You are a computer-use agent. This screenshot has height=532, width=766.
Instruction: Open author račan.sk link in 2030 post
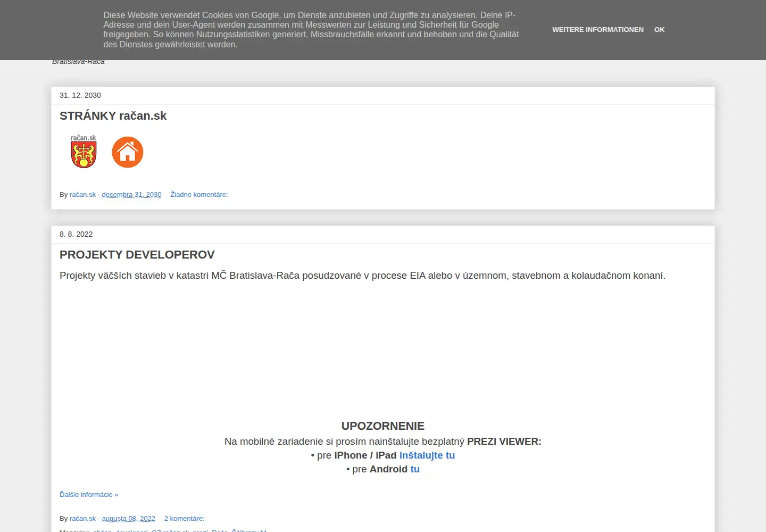tap(82, 195)
